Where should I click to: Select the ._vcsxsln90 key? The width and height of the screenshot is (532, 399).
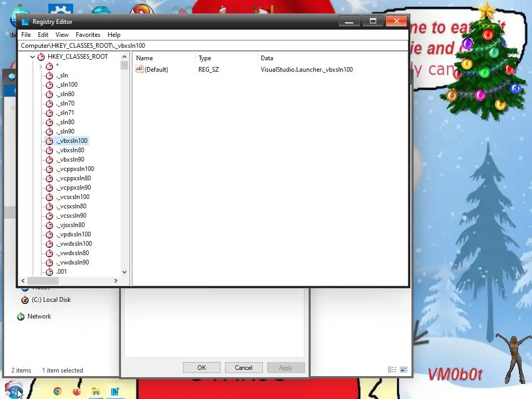(71, 216)
